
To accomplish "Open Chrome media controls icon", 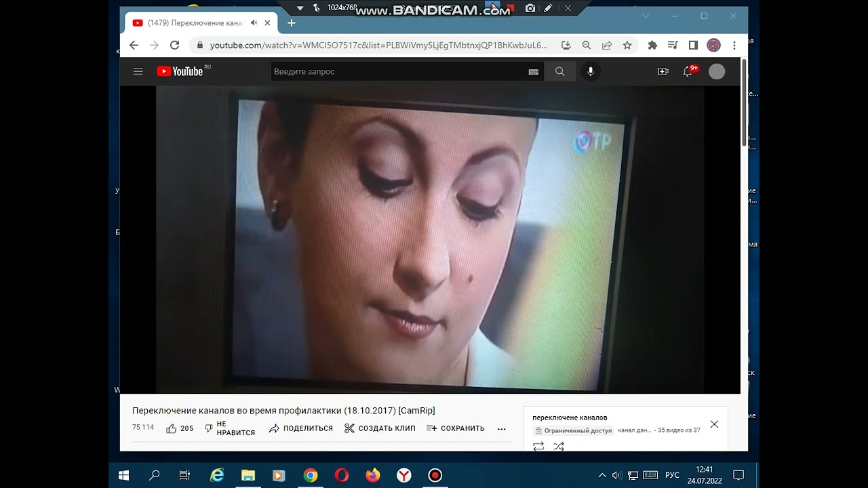I will 673,45.
